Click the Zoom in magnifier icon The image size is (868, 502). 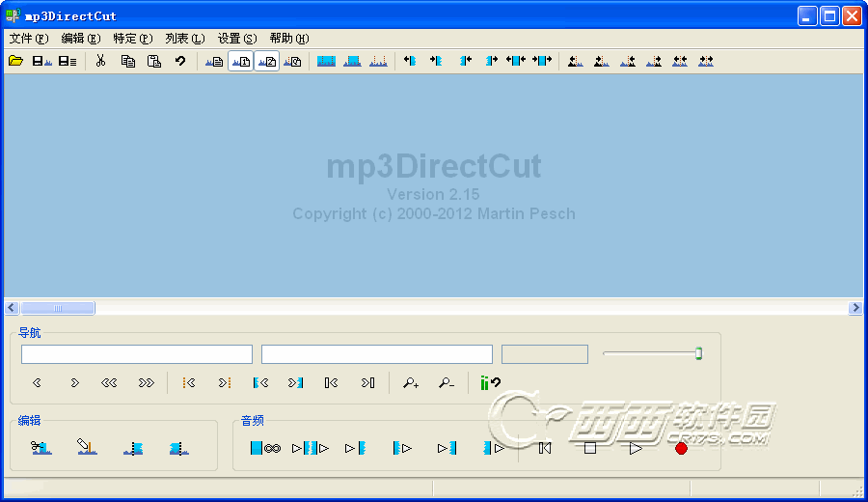(411, 383)
